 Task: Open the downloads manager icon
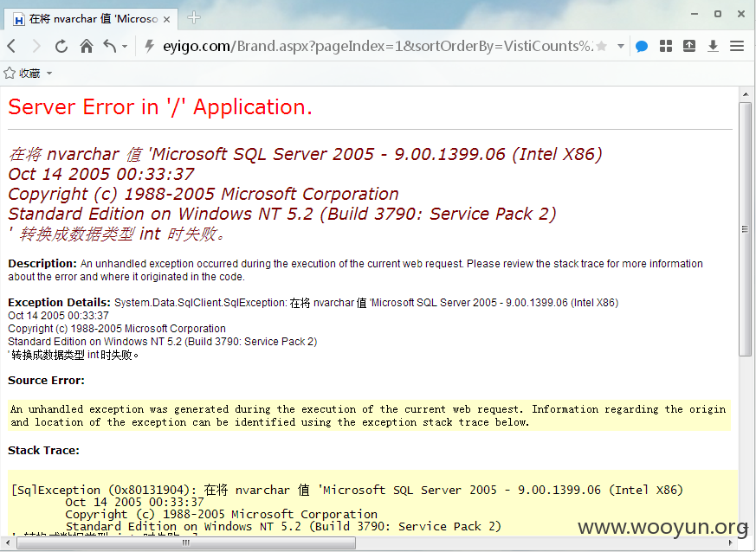(713, 46)
